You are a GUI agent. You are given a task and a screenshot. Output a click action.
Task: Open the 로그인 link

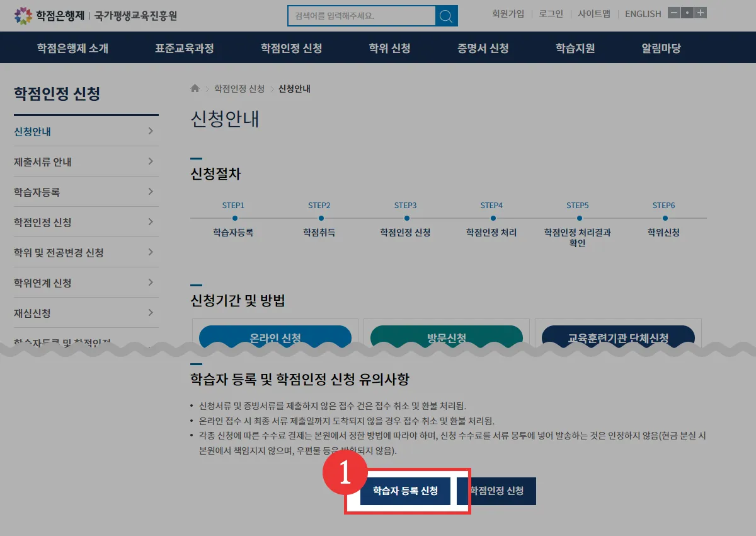click(x=550, y=13)
